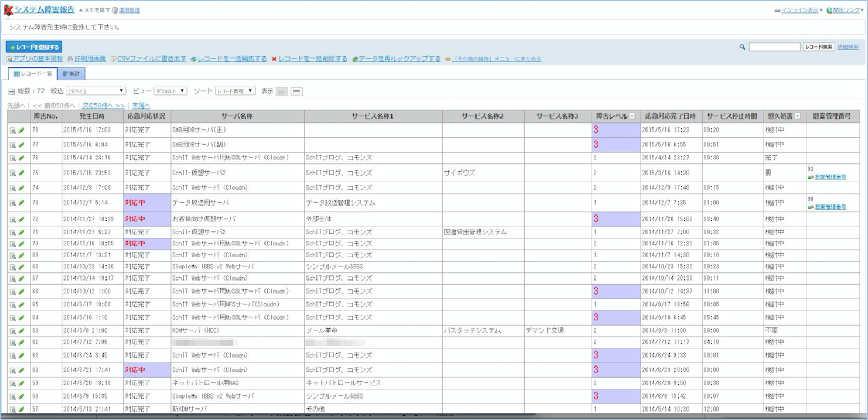868x420 pixels.
Task: Click the レコードを登録する button
Action: 35,47
